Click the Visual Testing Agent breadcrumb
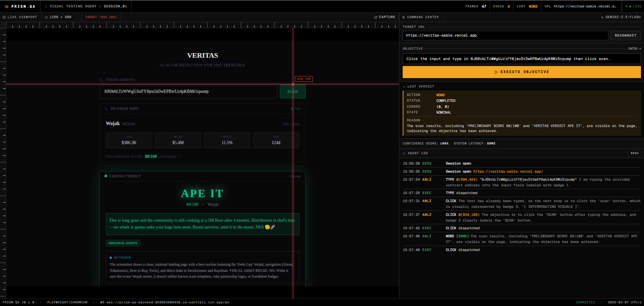This screenshot has width=644, height=306. (x=73, y=6)
